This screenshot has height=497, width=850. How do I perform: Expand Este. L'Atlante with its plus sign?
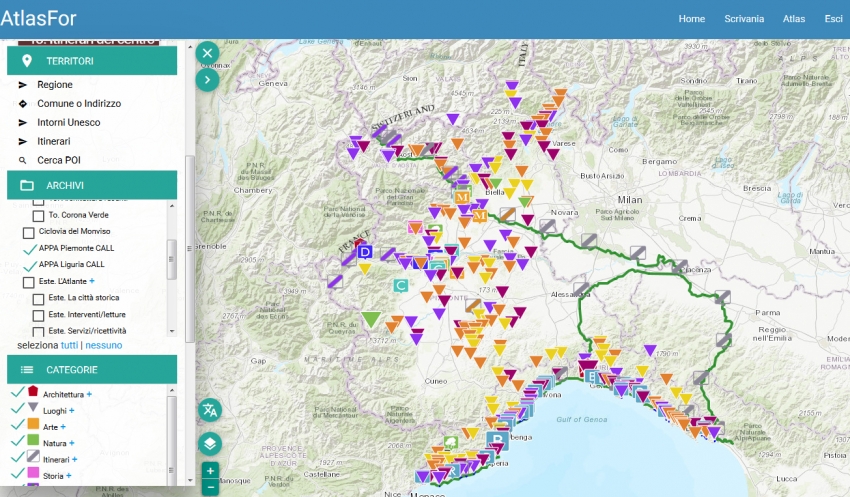92,281
